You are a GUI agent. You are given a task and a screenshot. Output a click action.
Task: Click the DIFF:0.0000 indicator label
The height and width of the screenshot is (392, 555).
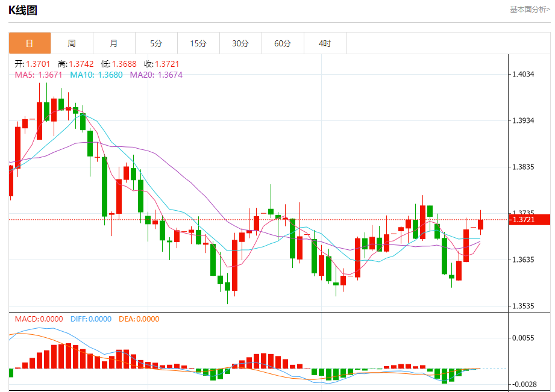91,319
